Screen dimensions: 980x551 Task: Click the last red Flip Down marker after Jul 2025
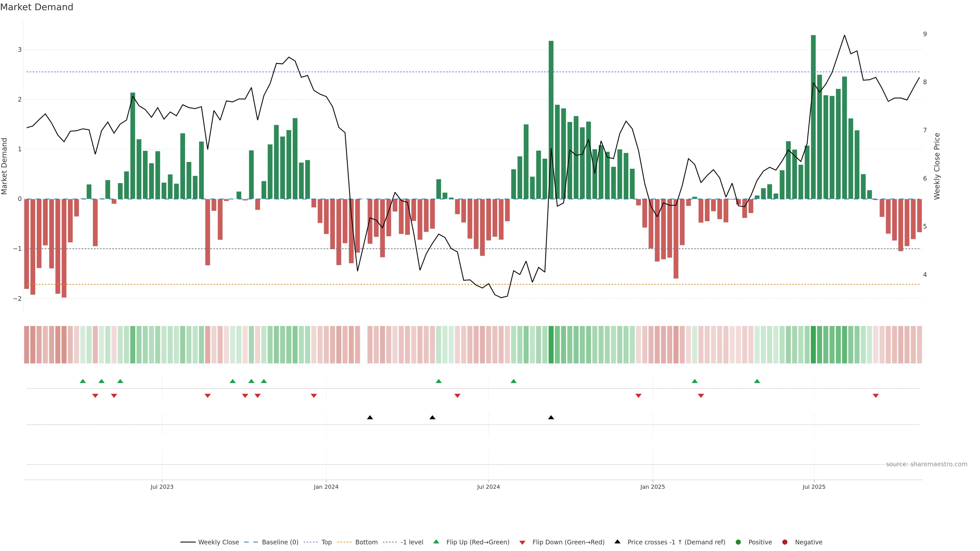876,396
